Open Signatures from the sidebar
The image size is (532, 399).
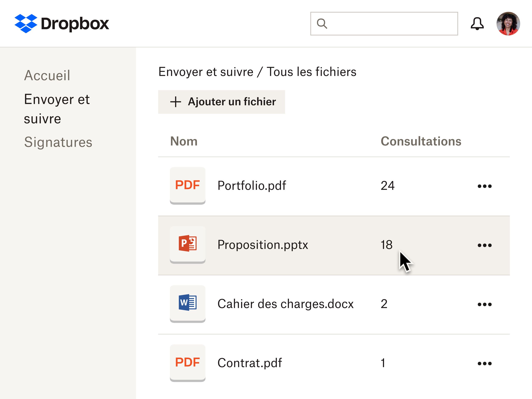[58, 142]
